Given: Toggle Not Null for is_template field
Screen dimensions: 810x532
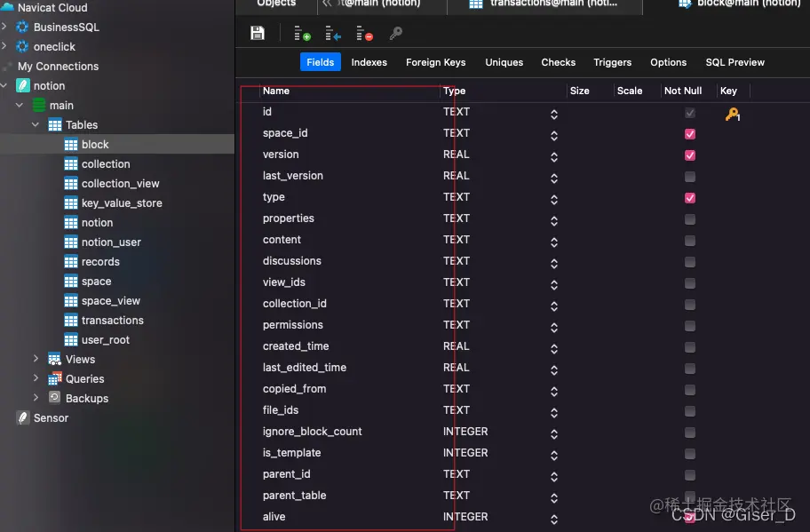Looking at the screenshot, I should pos(689,454).
